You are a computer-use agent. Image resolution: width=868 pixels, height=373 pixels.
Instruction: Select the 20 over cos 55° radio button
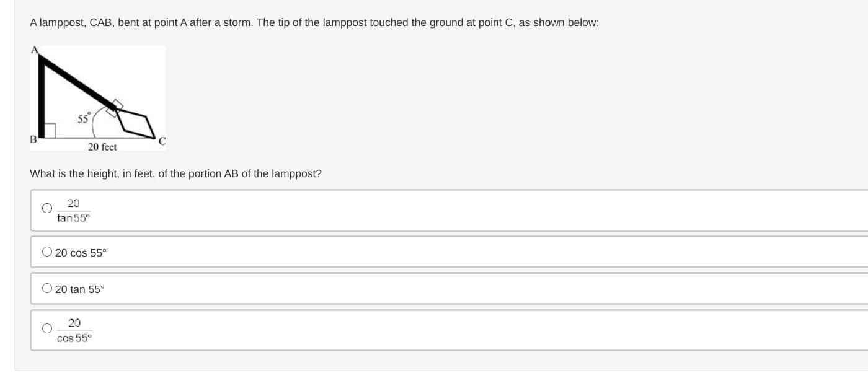(47, 328)
